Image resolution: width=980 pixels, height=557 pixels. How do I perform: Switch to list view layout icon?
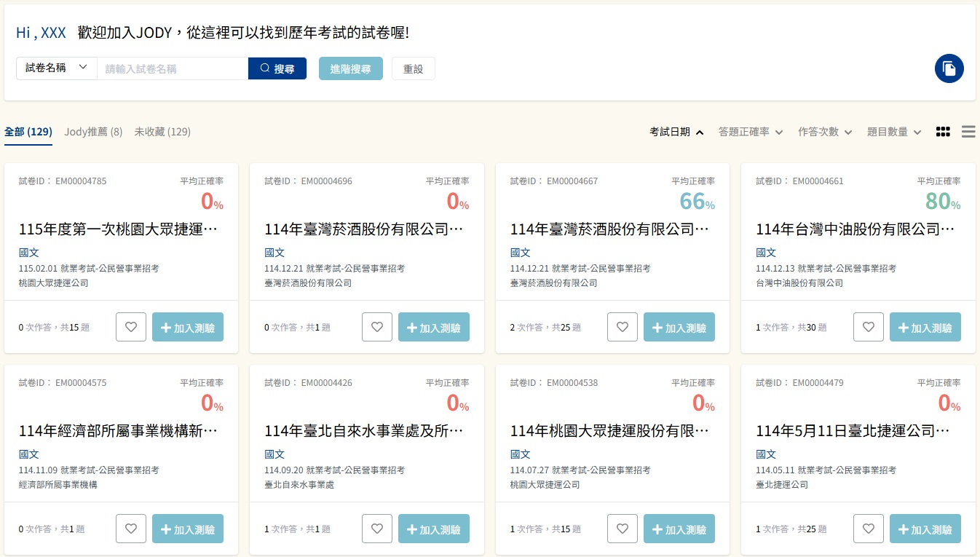coord(968,132)
